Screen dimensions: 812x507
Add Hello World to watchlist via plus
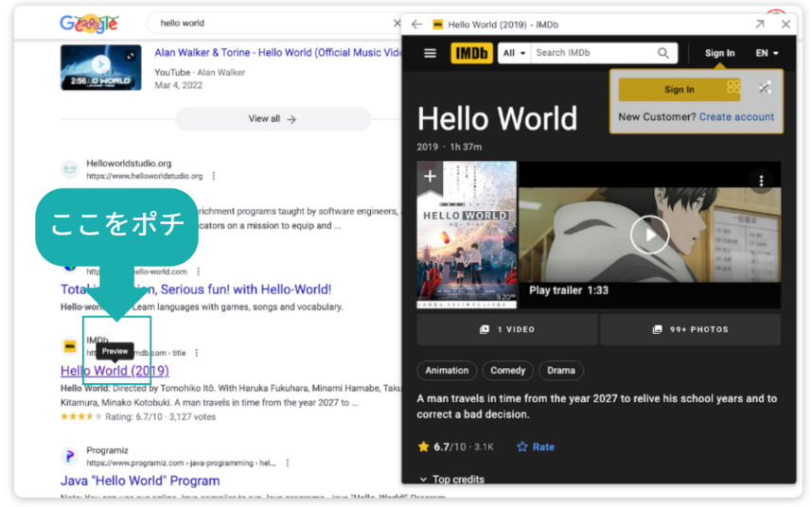point(430,177)
